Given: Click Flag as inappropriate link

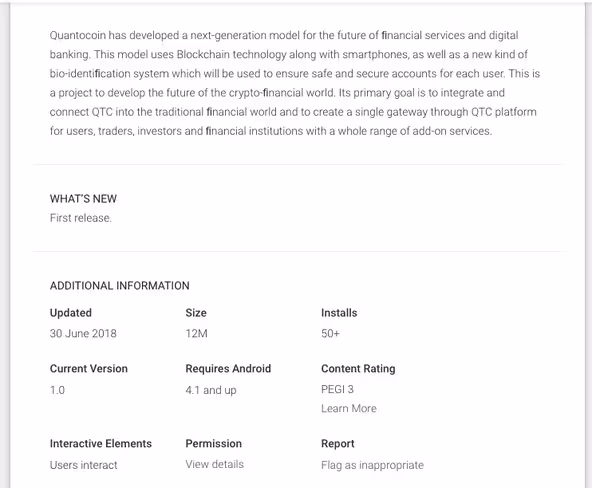Looking at the screenshot, I should tap(372, 465).
